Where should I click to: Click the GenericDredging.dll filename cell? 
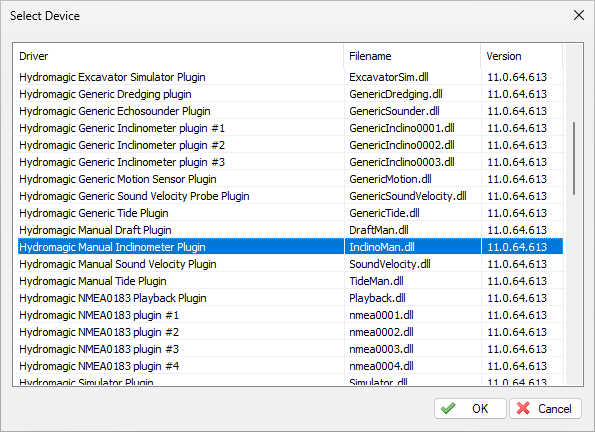[412, 94]
